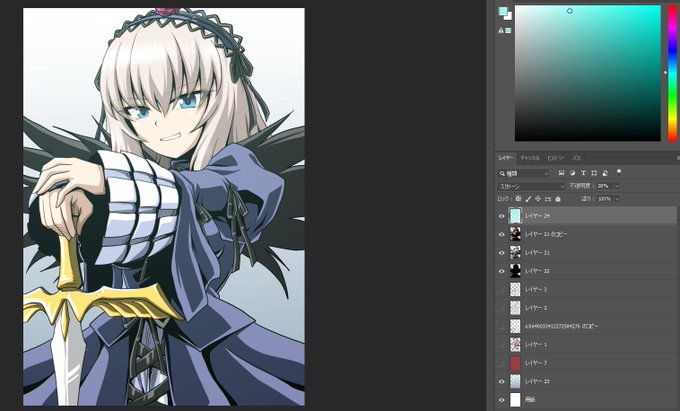Lock transparent pixels of the layer

pos(518,199)
